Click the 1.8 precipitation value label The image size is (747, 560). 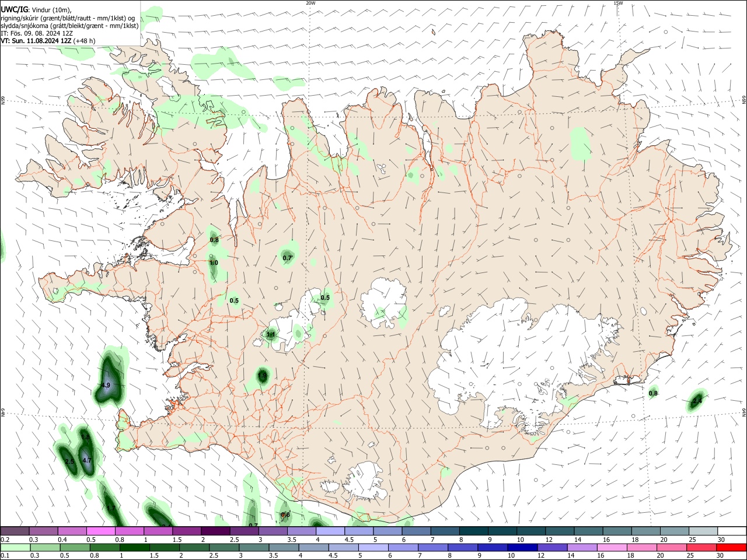click(x=85, y=437)
